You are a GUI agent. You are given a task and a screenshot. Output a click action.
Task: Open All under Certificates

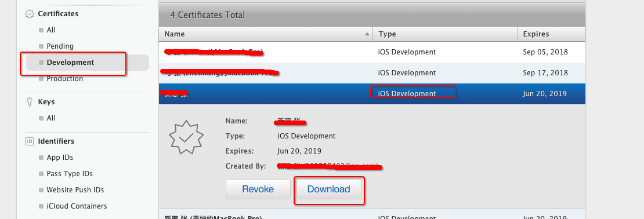[51, 30]
